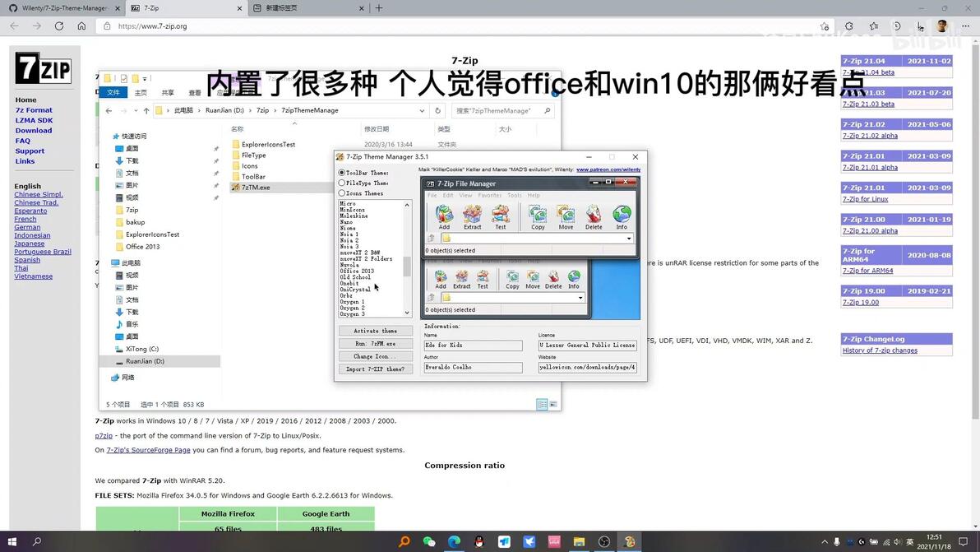The height and width of the screenshot is (552, 980).
Task: Click the browser refresh icon
Action: pos(58,26)
